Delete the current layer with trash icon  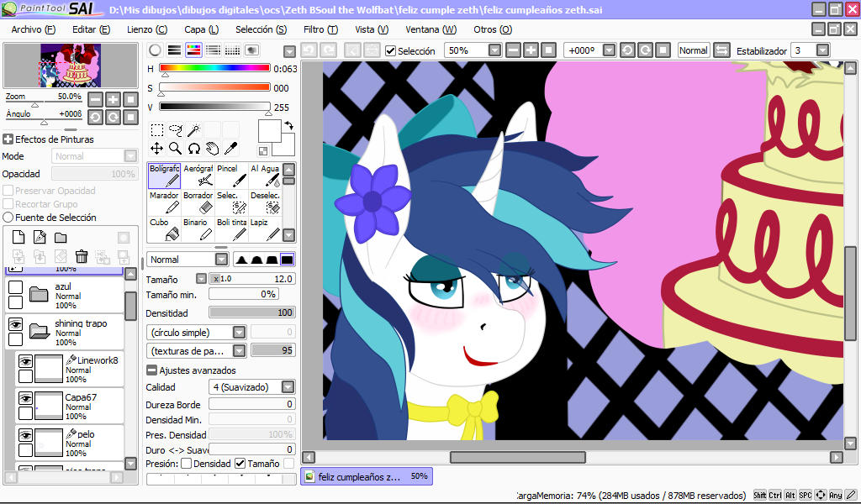pos(82,256)
